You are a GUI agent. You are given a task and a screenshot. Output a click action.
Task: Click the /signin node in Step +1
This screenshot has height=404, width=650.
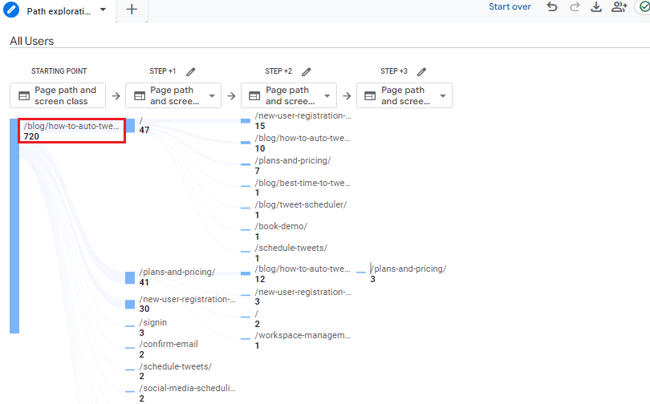tap(153, 327)
